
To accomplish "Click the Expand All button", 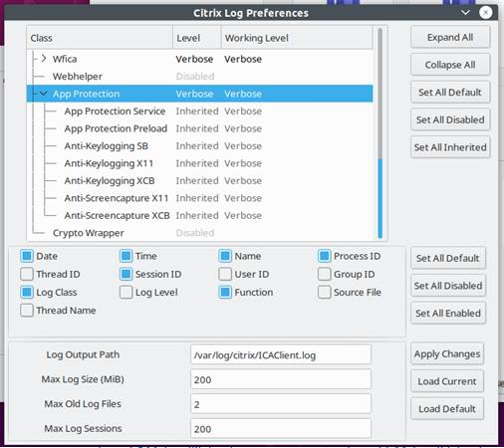I will tap(450, 37).
